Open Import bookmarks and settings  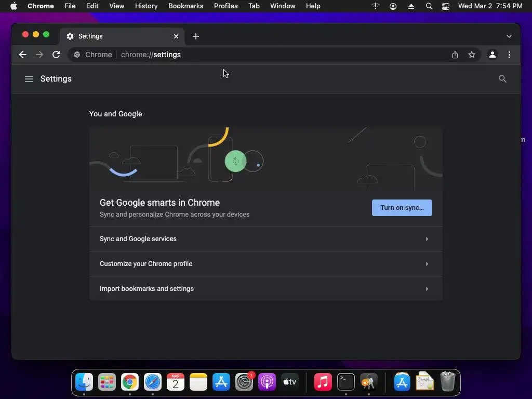point(265,289)
